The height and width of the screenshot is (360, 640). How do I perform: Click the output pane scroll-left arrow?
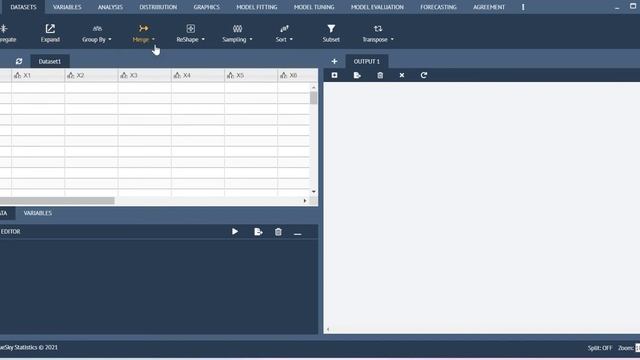(x=328, y=329)
